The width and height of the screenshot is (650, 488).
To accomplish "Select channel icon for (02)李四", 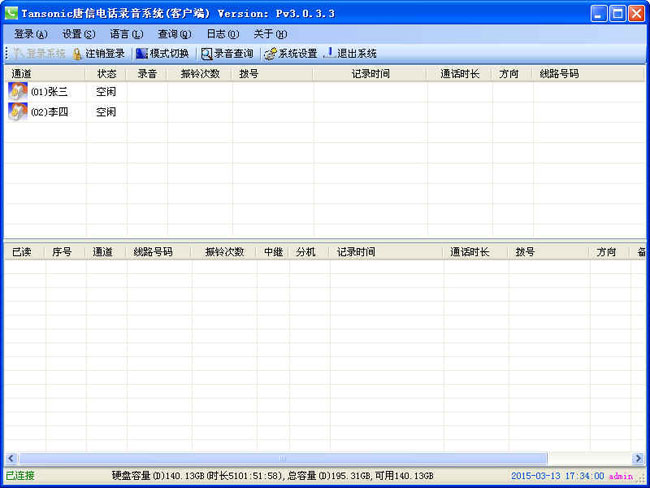I will pyautogui.click(x=18, y=112).
